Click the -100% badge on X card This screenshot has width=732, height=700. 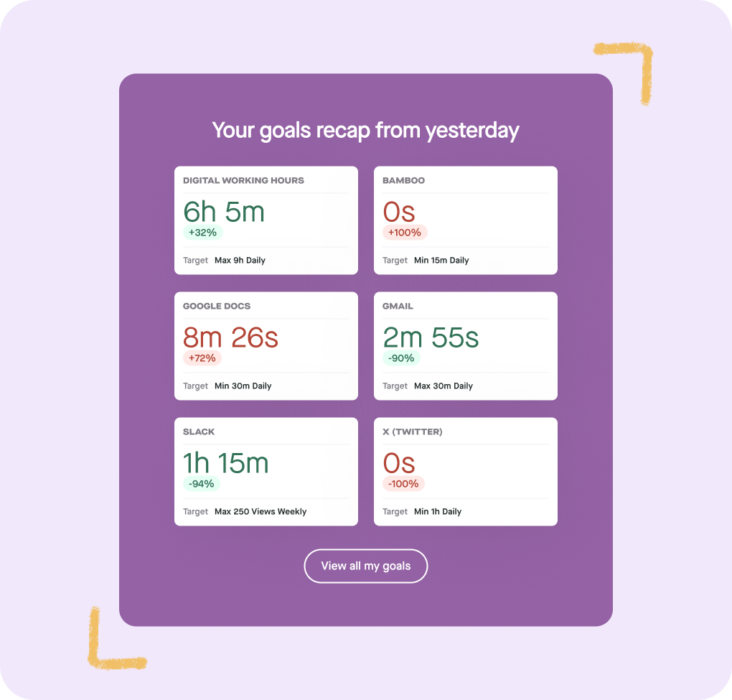(x=403, y=483)
